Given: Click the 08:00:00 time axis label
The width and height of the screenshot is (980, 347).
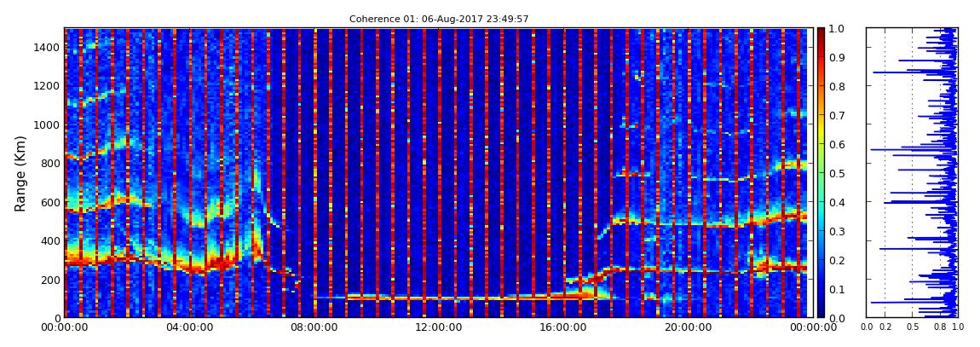Looking at the screenshot, I should point(314,327).
